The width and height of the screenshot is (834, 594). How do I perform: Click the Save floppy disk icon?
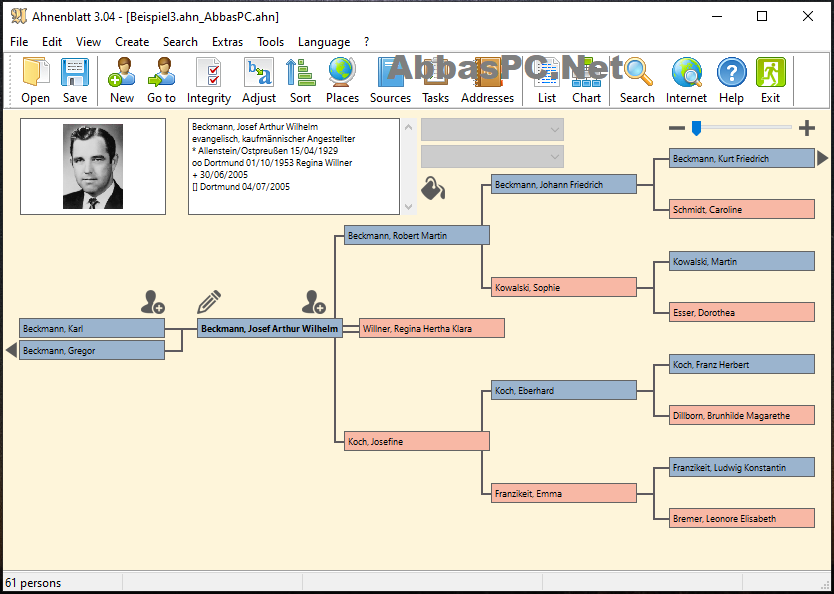click(75, 72)
